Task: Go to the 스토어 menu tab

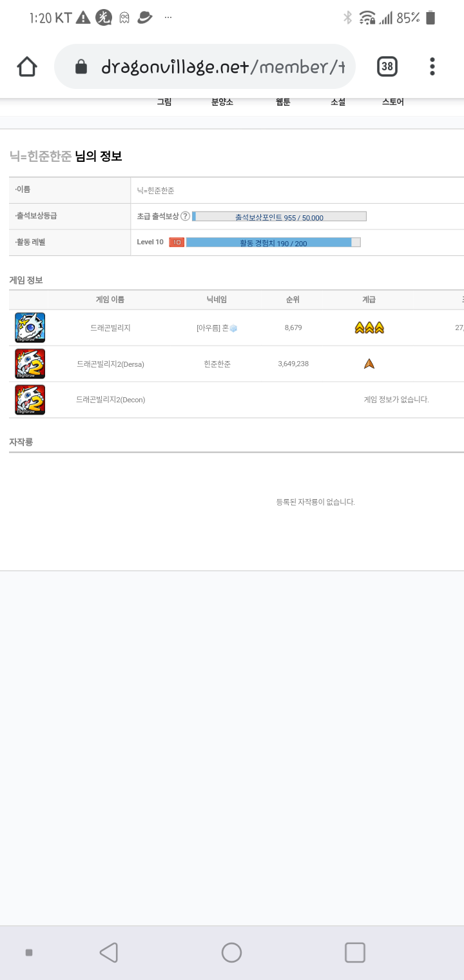Action: pyautogui.click(x=392, y=102)
